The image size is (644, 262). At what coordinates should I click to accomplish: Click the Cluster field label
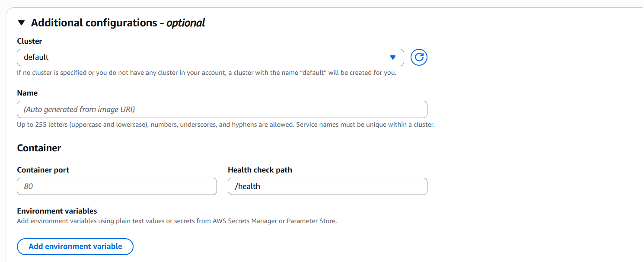pos(29,41)
